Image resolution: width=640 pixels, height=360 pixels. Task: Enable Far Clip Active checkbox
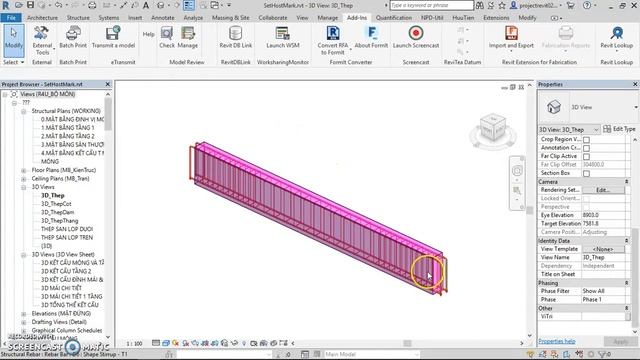pyautogui.click(x=586, y=156)
